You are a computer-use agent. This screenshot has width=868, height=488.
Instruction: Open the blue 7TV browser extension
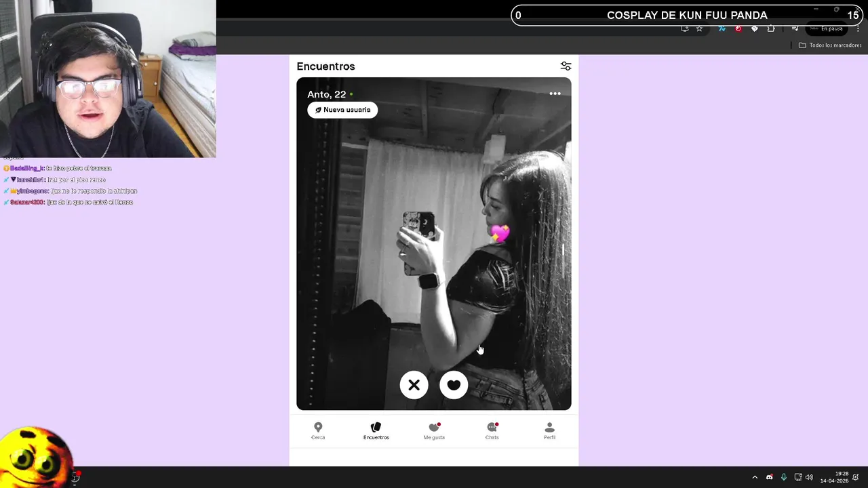(x=722, y=28)
